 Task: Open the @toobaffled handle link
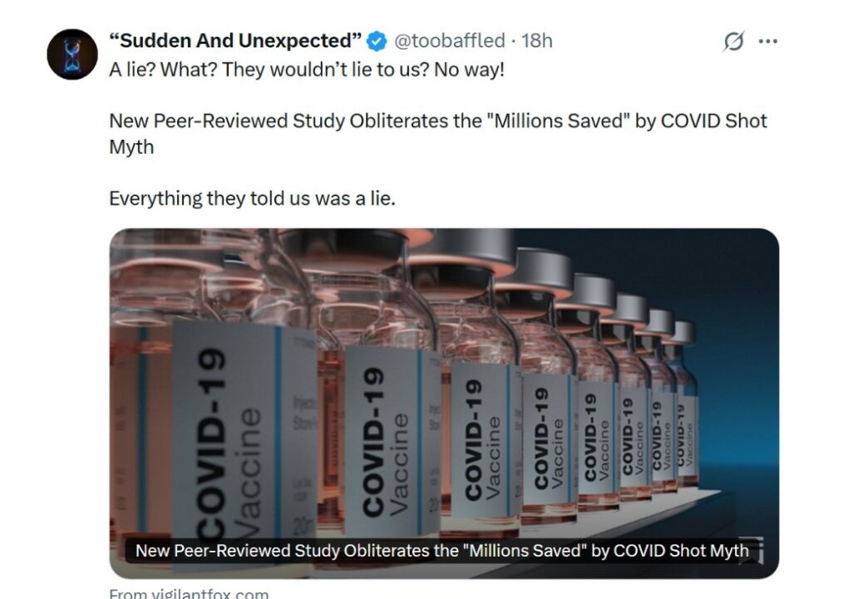[x=448, y=41]
